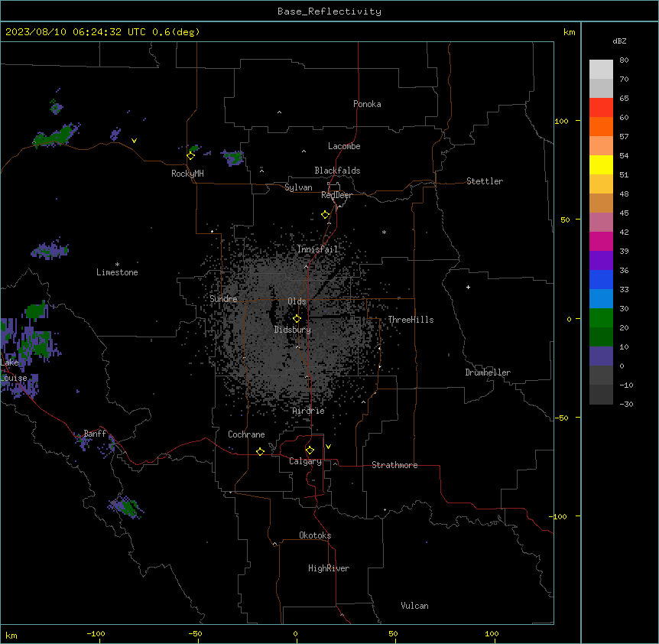Image resolution: width=659 pixels, height=644 pixels.
Task: Click the Blackfalds label
Action: [x=337, y=171]
